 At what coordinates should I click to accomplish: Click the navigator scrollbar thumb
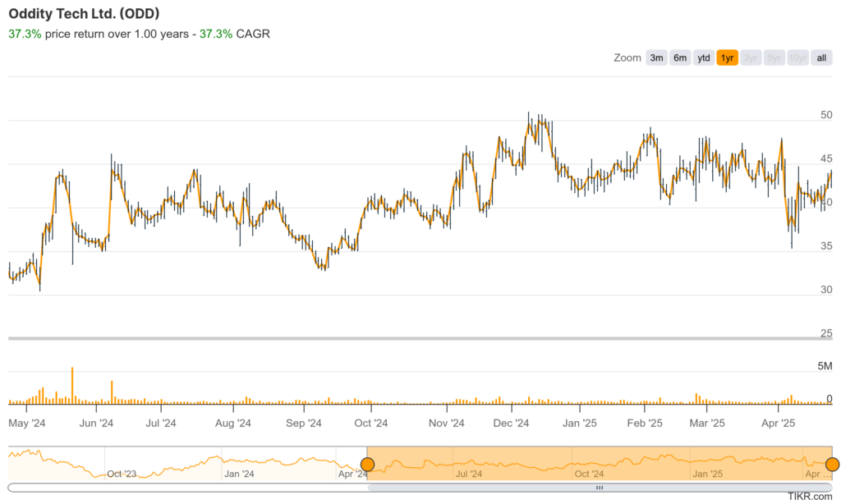[x=600, y=488]
